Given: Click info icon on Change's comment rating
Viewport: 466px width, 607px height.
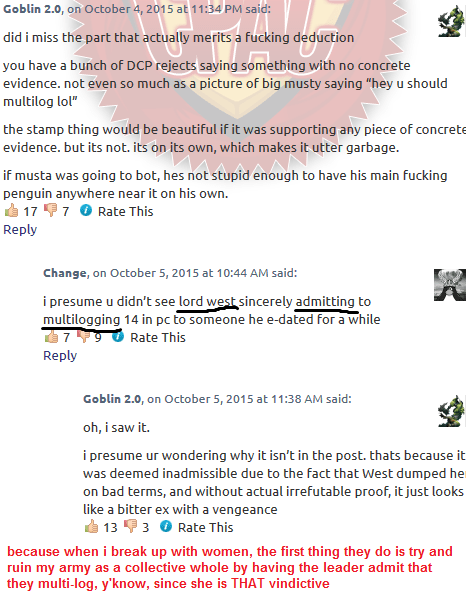Looking at the screenshot, I should 118,336.
